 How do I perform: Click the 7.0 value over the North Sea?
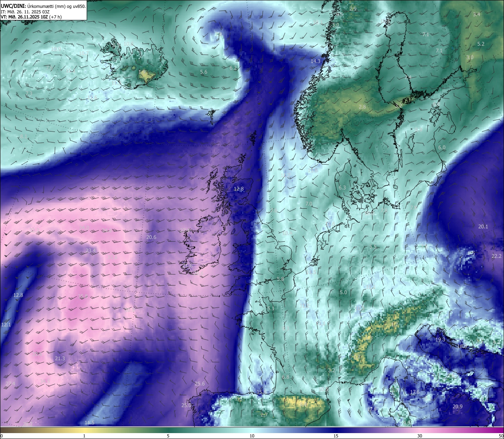(x=309, y=204)
